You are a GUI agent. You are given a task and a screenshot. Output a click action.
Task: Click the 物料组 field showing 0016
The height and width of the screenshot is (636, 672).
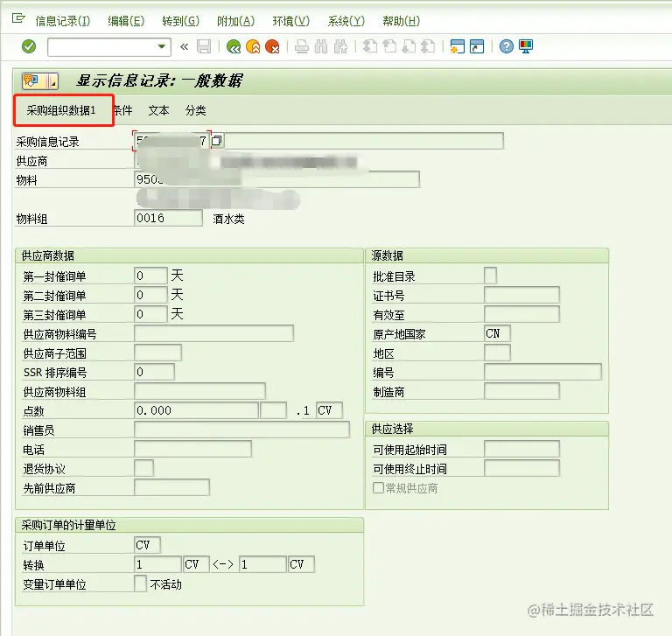[x=168, y=218]
